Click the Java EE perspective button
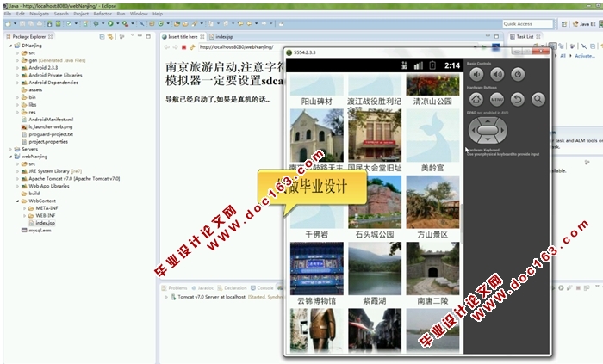This screenshot has height=364, width=603. (584, 24)
